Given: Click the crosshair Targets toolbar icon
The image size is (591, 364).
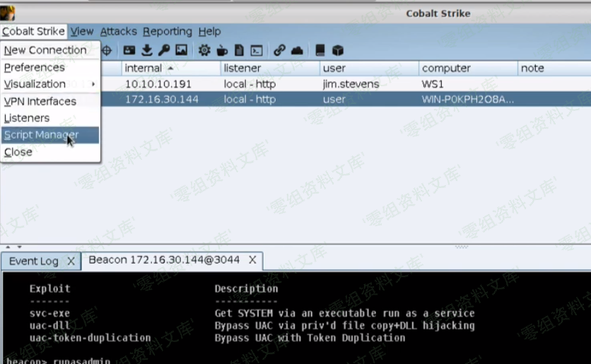Looking at the screenshot, I should pos(107,50).
